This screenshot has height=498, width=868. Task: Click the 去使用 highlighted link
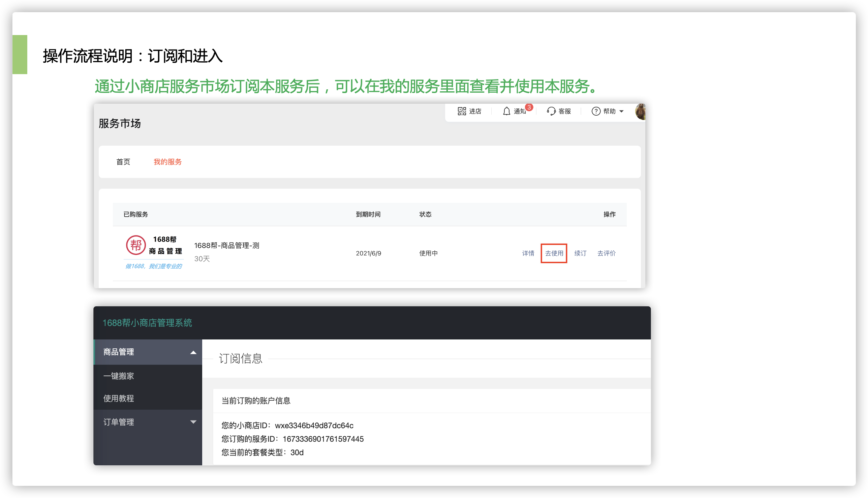554,253
